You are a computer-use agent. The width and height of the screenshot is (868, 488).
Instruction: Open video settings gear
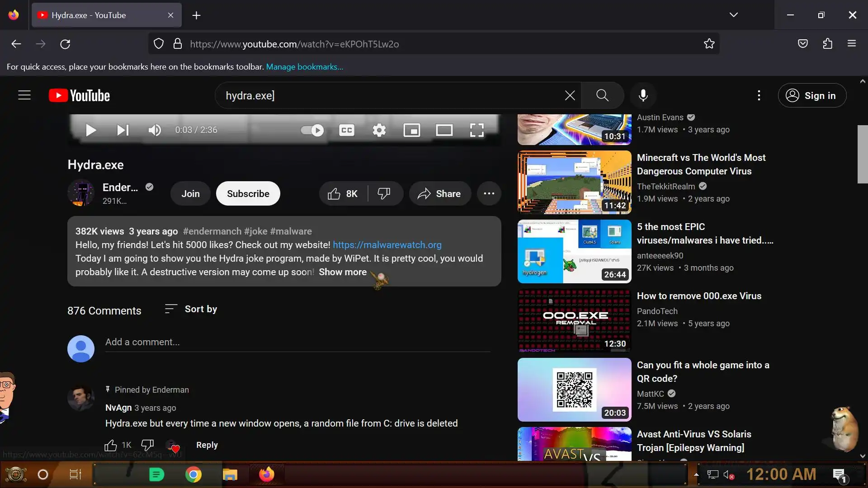click(379, 131)
